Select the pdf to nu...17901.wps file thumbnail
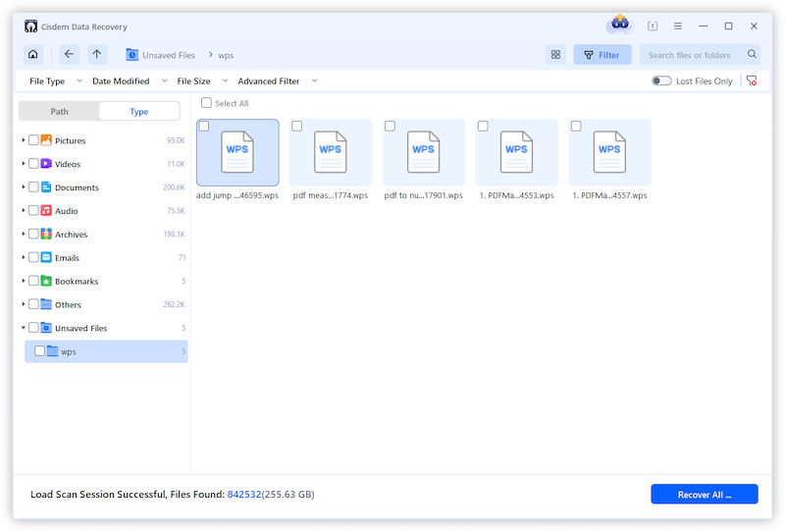This screenshot has width=785, height=532. point(424,152)
